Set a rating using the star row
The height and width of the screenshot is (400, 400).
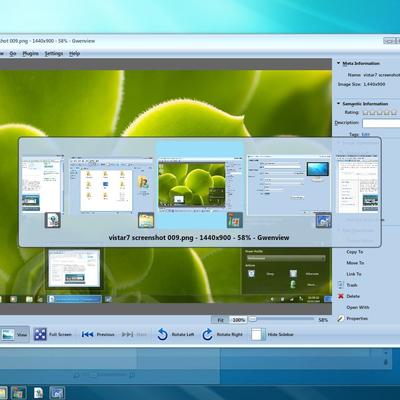(x=380, y=112)
